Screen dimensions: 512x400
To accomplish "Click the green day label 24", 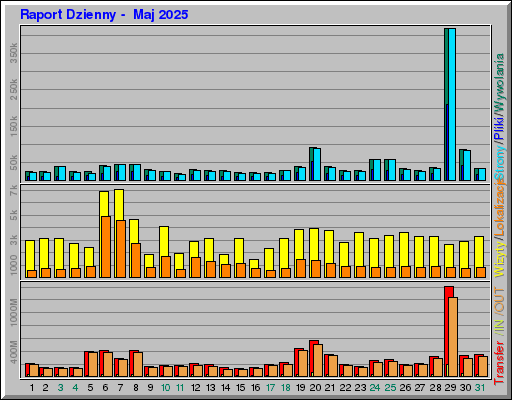I will pos(375,388).
